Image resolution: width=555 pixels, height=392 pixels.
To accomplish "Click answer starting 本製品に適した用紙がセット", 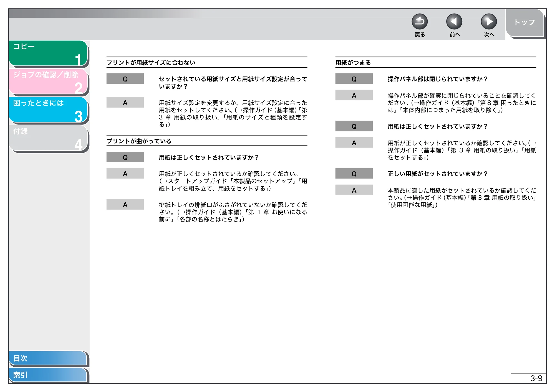I will click(x=462, y=198).
